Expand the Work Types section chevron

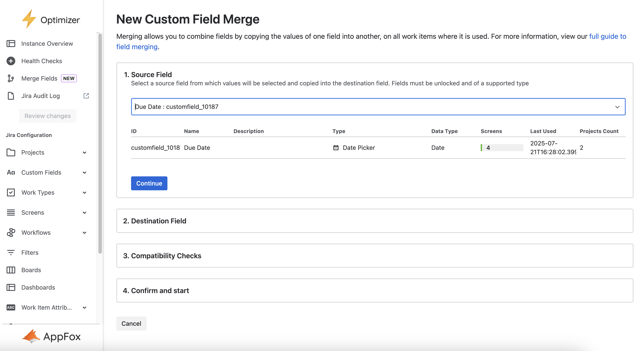pyautogui.click(x=84, y=192)
